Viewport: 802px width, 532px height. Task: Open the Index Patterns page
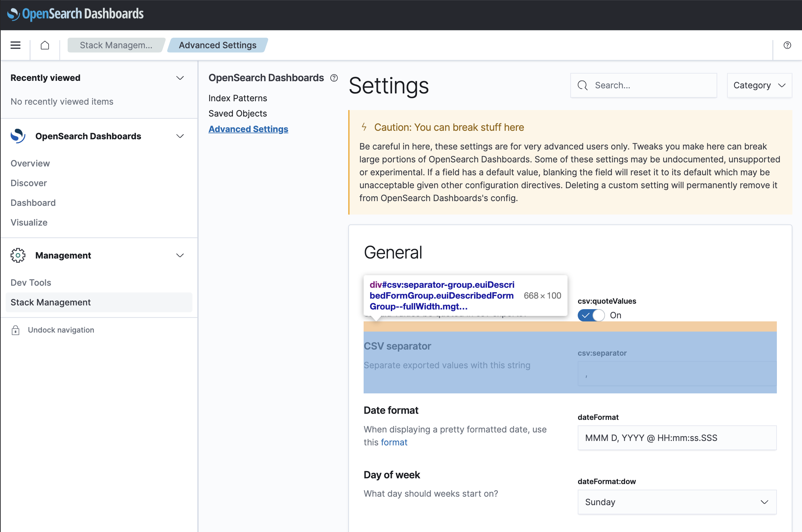[238, 98]
